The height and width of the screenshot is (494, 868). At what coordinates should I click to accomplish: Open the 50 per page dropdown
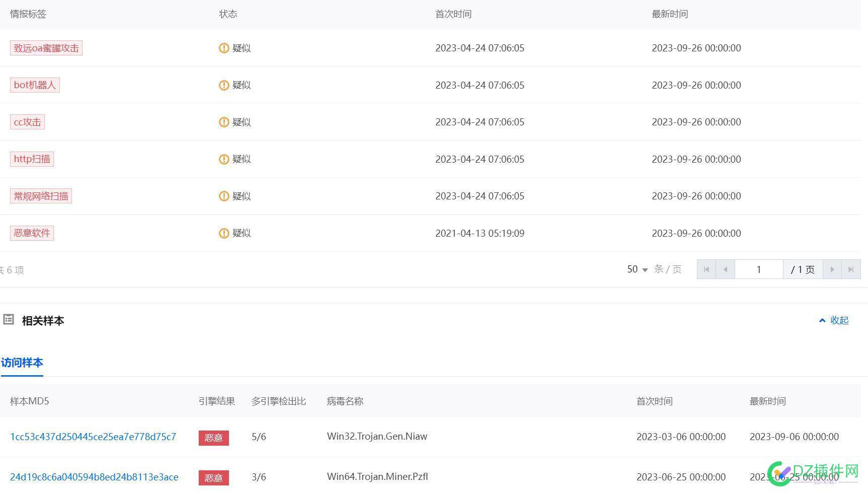coord(638,269)
